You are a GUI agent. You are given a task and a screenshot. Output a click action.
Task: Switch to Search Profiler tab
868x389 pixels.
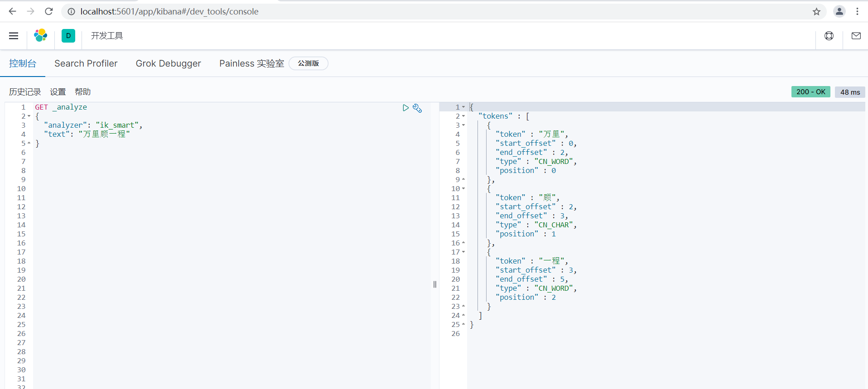[86, 63]
